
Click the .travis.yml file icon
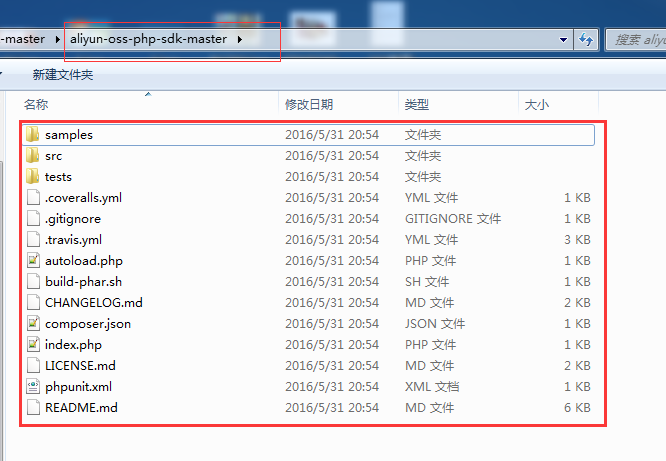[33, 240]
